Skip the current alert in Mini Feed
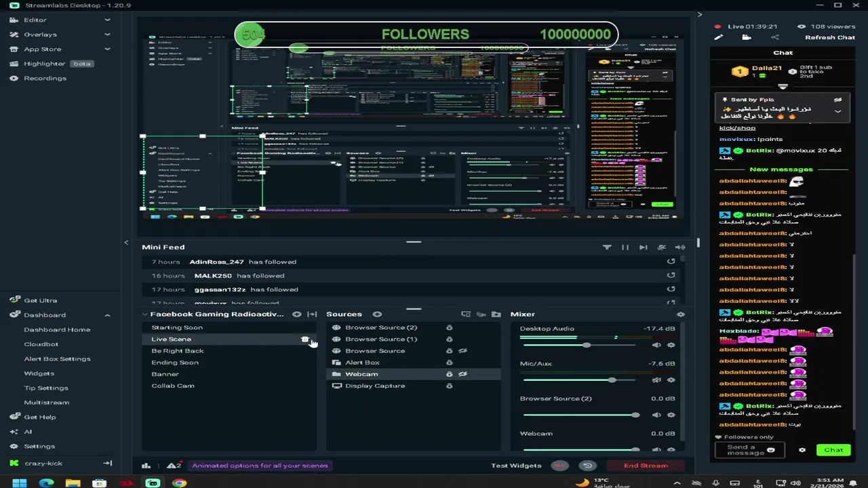This screenshot has height=488, width=868. pyautogui.click(x=643, y=247)
